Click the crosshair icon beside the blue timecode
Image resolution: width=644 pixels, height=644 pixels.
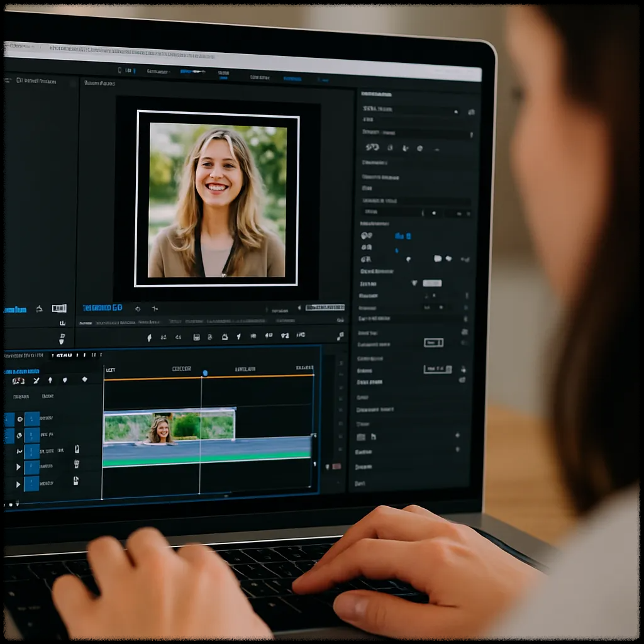tap(155, 308)
